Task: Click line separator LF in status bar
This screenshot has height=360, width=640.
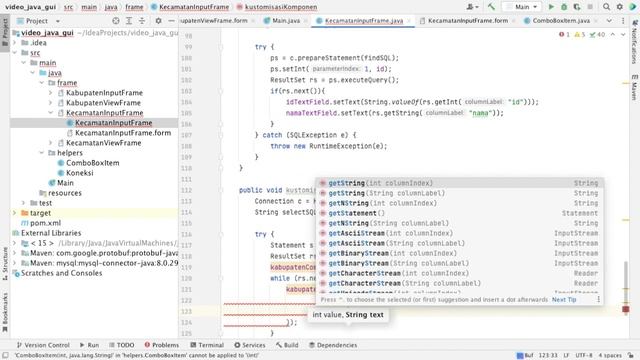Action: [x=566, y=356]
